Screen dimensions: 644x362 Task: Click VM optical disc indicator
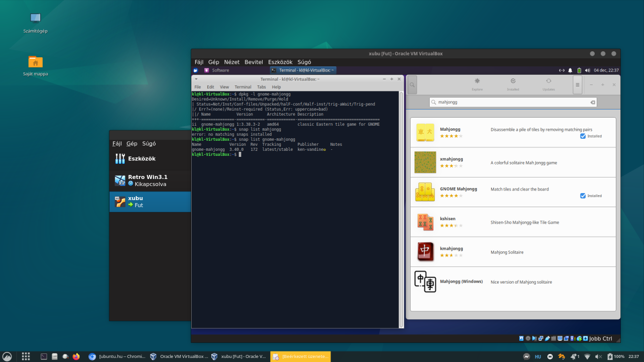528,338
